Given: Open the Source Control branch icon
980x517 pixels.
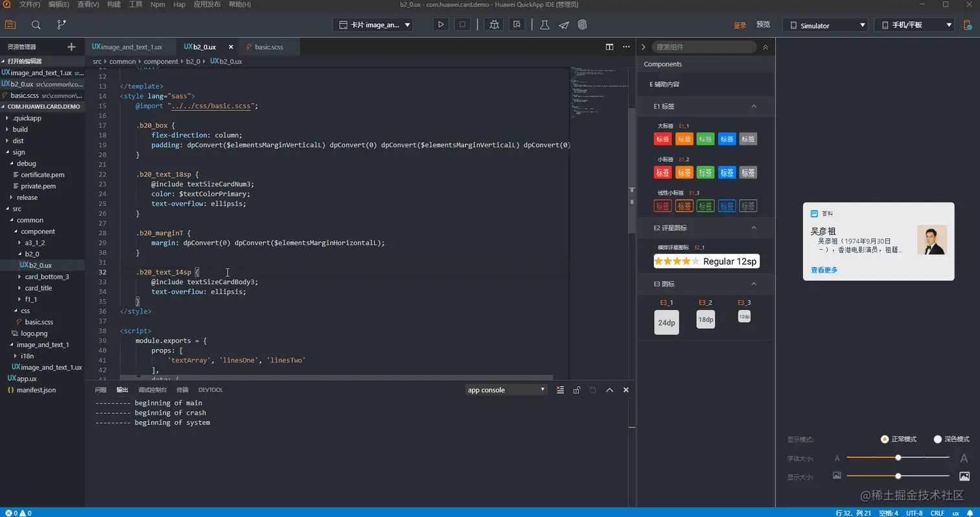Looking at the screenshot, I should point(61,25).
